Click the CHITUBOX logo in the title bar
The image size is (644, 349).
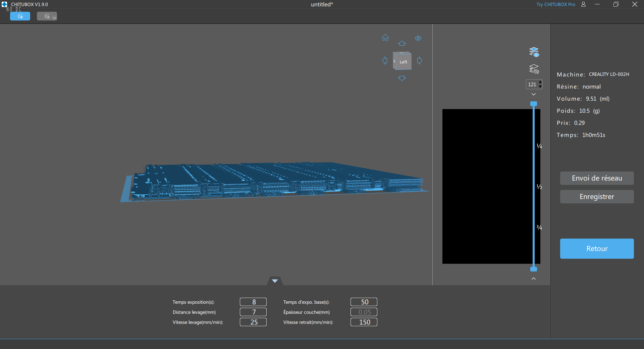coord(4,4)
